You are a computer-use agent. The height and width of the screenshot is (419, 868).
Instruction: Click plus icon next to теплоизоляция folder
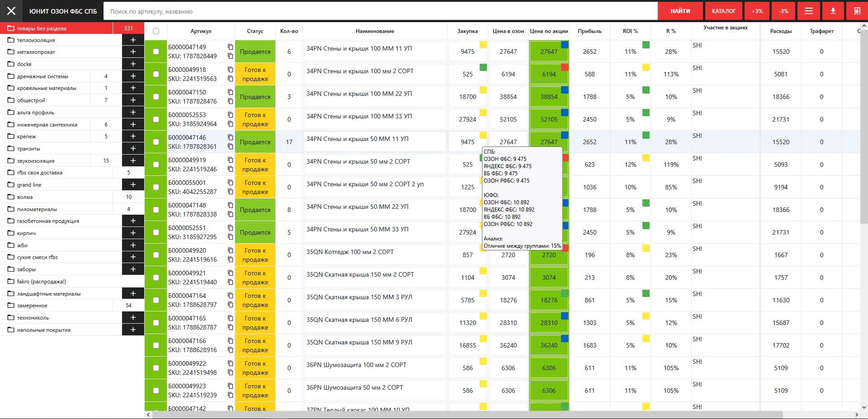pos(133,40)
